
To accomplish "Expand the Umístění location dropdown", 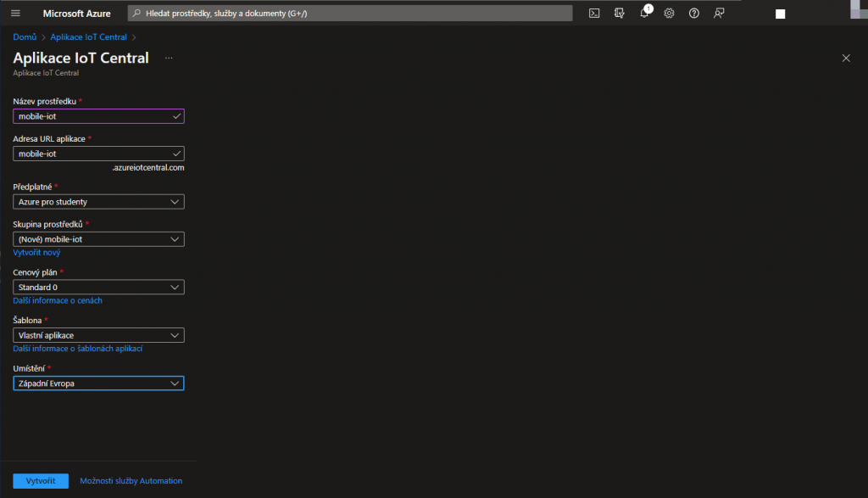I will (x=98, y=383).
